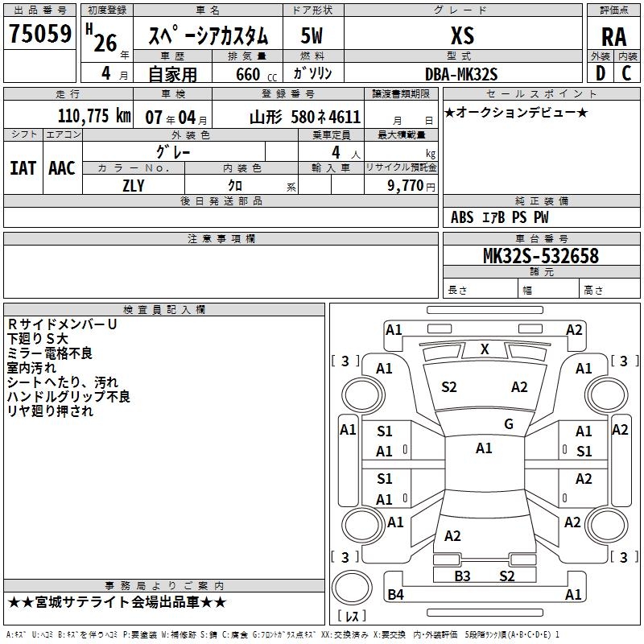Image resolution: width=644 pixels, height=644 pixels.
Task: Select the 諸元 header
Action: tap(541, 271)
